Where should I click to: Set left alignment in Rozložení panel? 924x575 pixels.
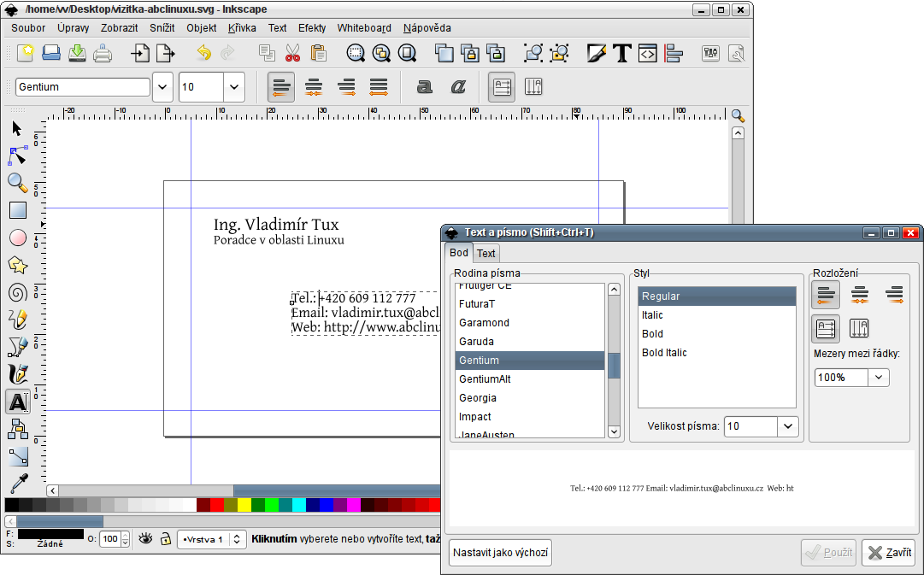click(x=826, y=294)
